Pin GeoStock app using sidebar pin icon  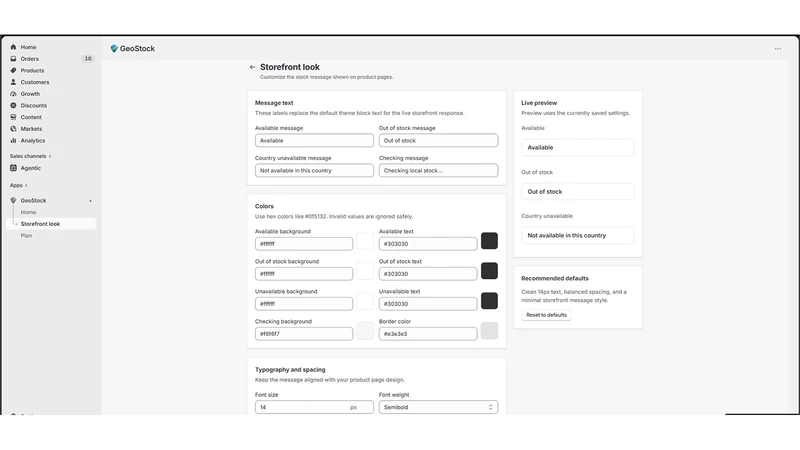pyautogui.click(x=90, y=201)
